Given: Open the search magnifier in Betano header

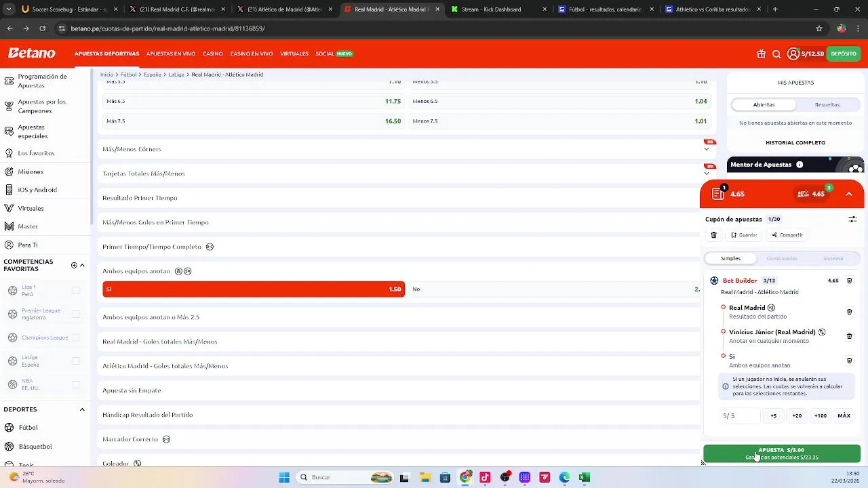Looking at the screenshot, I should pyautogui.click(x=776, y=54).
